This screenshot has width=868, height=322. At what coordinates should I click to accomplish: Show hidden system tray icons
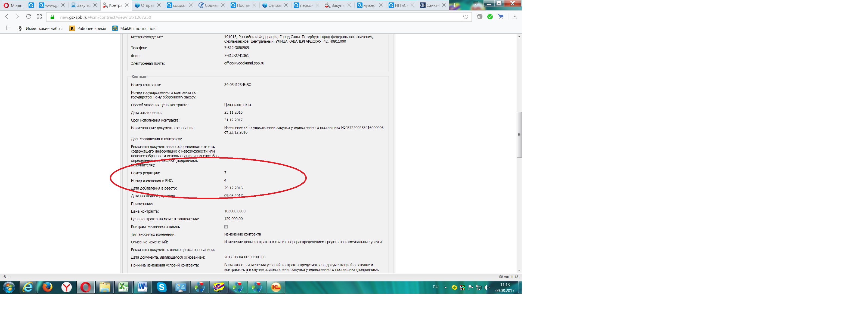click(x=445, y=287)
